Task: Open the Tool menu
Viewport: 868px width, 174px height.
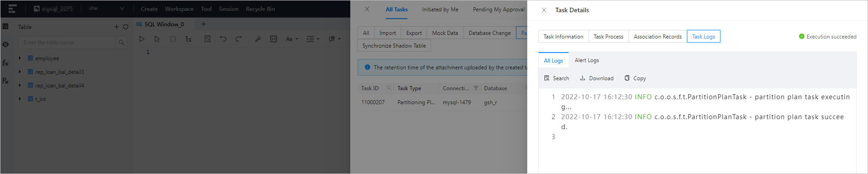Action: point(206,9)
